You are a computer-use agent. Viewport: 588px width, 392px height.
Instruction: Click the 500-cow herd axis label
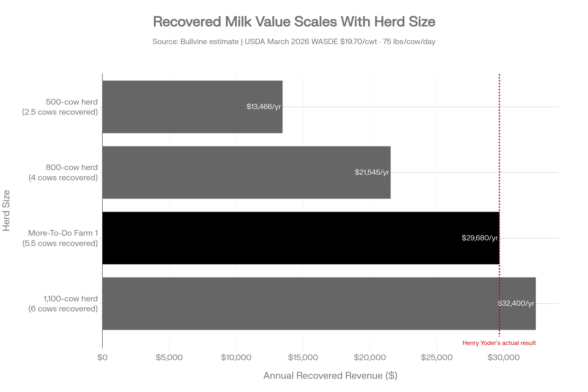[x=60, y=107]
